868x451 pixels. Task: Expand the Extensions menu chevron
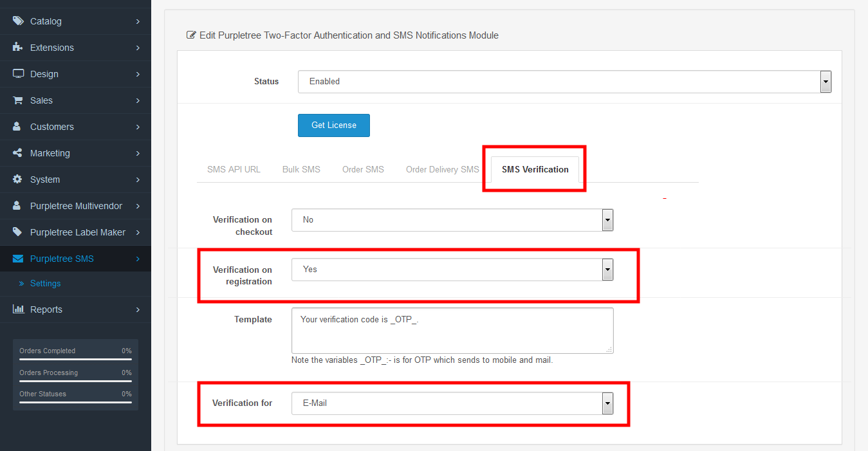pos(138,48)
